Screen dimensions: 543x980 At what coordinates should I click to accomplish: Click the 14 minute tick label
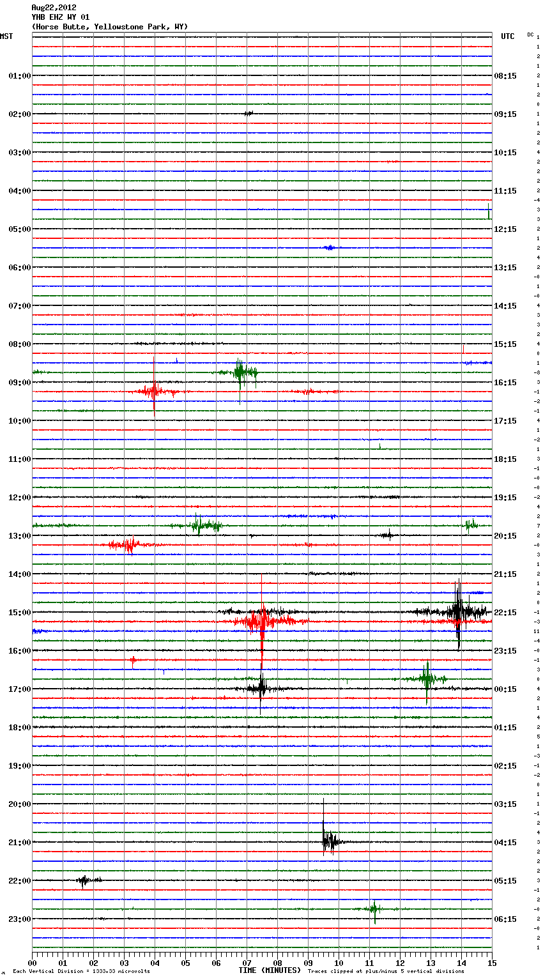point(461,963)
